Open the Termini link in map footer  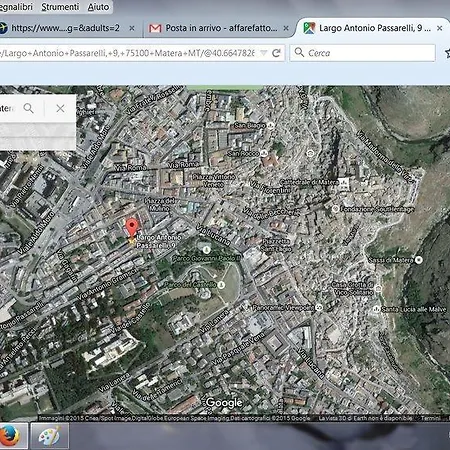pyautogui.click(x=430, y=418)
